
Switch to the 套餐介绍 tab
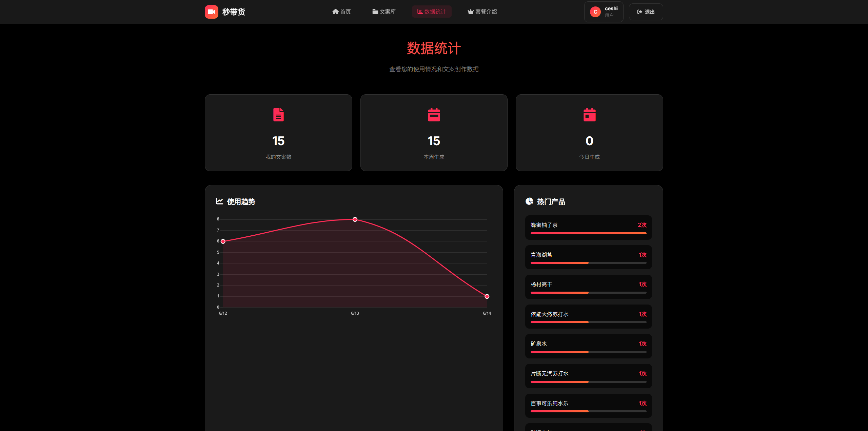(x=482, y=12)
